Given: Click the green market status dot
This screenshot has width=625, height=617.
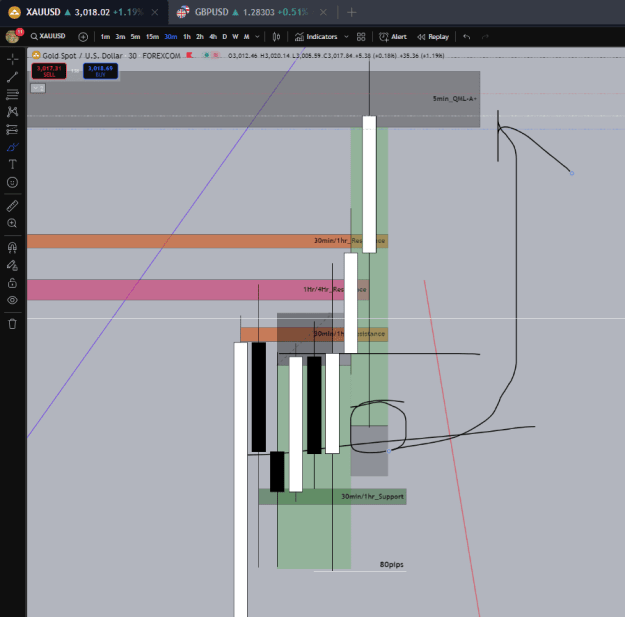Looking at the screenshot, I should 206,55.
